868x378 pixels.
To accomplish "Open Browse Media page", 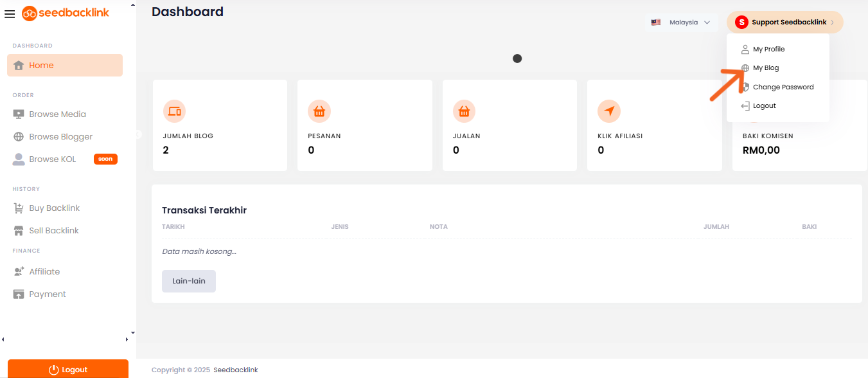I will tap(57, 114).
